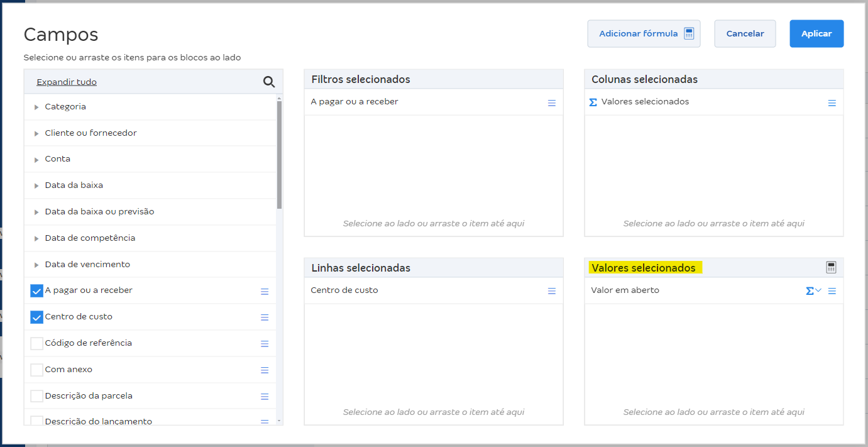Expand the Cliente ou fornecedor group
Screen dimensions: 868x447
tap(36, 134)
